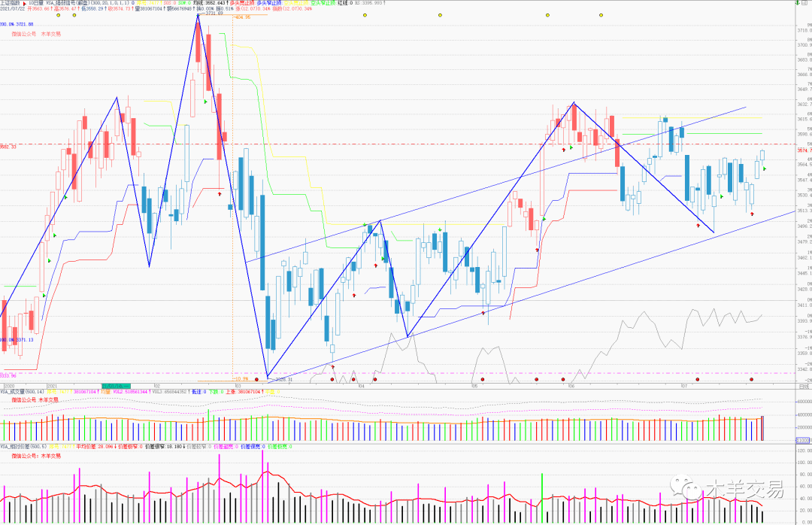This screenshot has width=812, height=525.
Task: Click the green down-arrow icon at top-right
Action: 798,4
